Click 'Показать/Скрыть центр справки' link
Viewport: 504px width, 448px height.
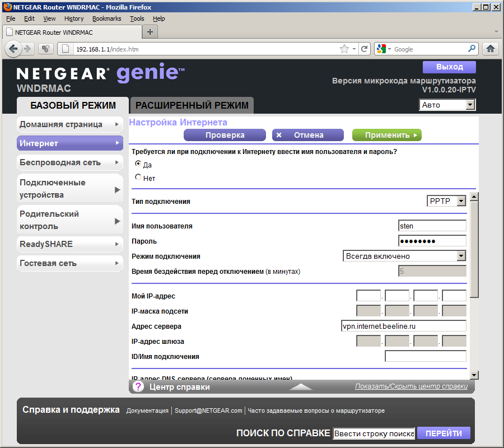tap(411, 386)
